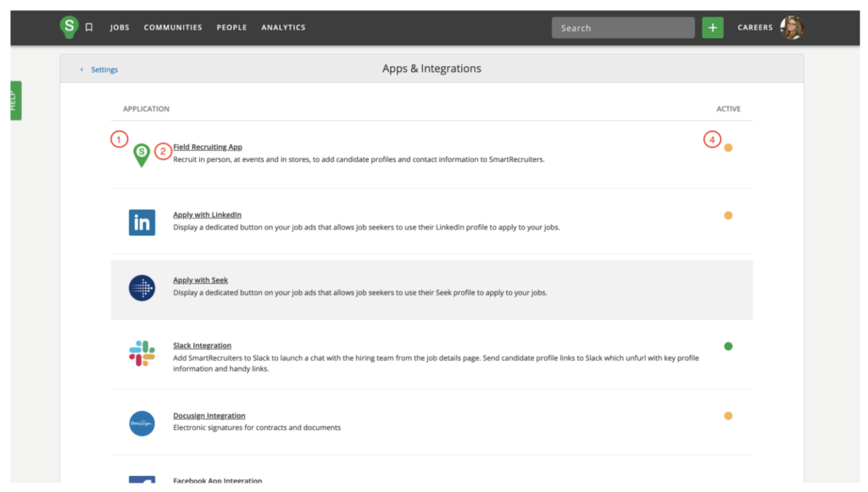This screenshot has width=868, height=492.
Task: Open the user avatar profile menu
Action: pyautogui.click(x=792, y=28)
